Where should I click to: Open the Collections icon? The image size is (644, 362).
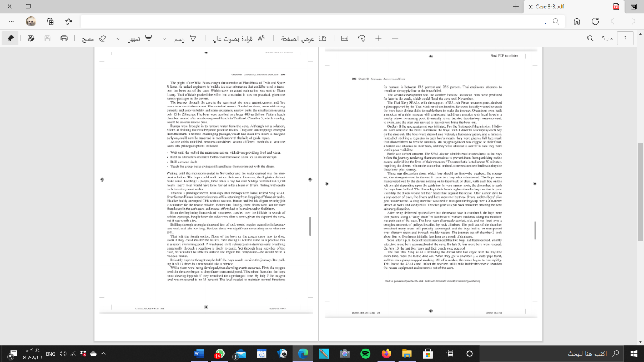pos(50,21)
